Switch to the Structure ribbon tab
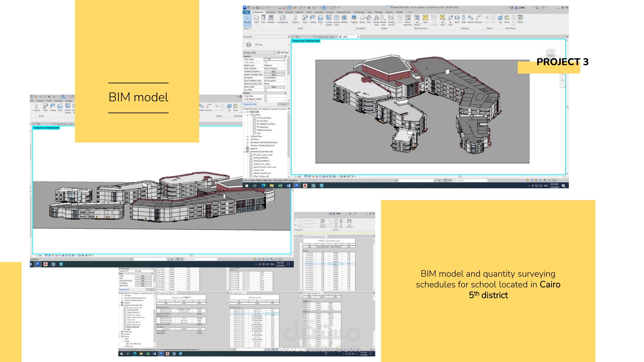This screenshot has width=644, height=362. point(270,12)
